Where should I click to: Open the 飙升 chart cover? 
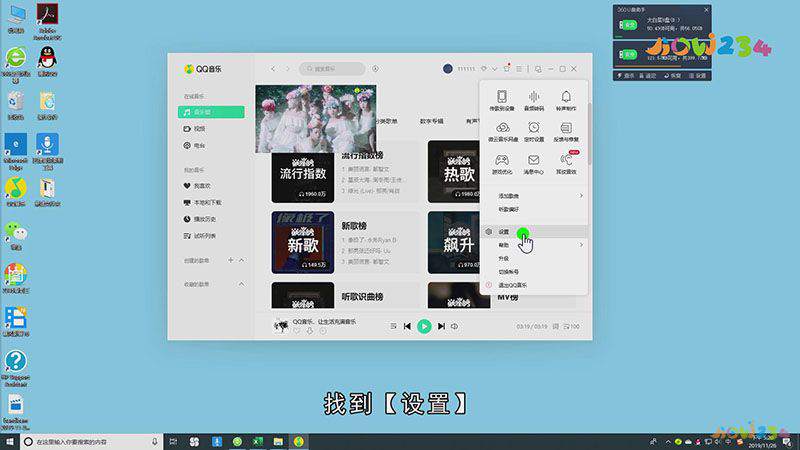(x=454, y=243)
